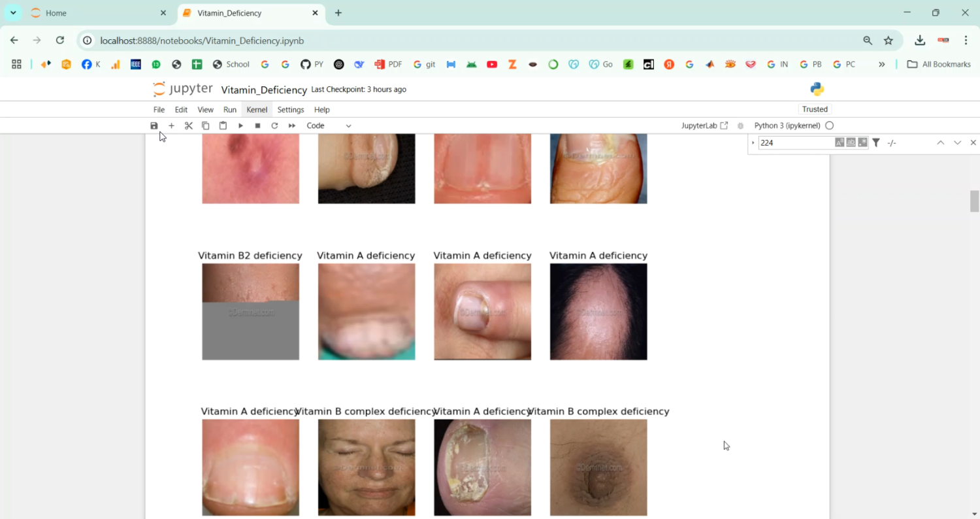Viewport: 980px width, 519px height.
Task: Toggle match case in the search bar
Action: pos(839,142)
